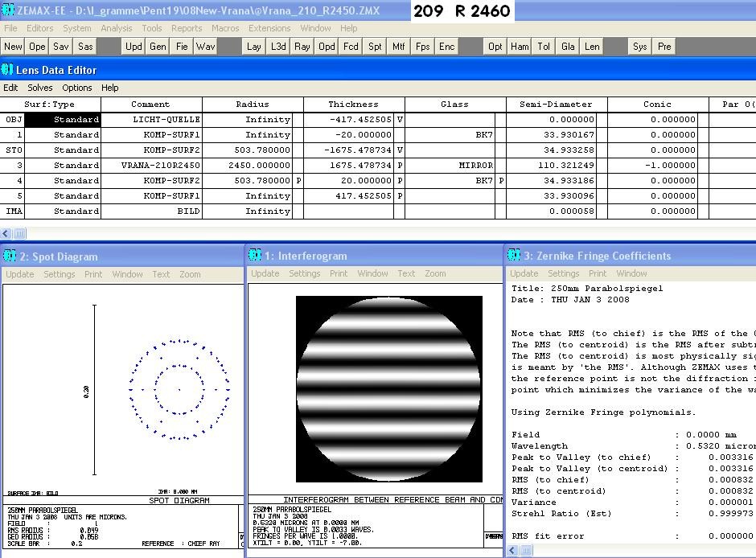Select the IMA surface row label

[12, 211]
